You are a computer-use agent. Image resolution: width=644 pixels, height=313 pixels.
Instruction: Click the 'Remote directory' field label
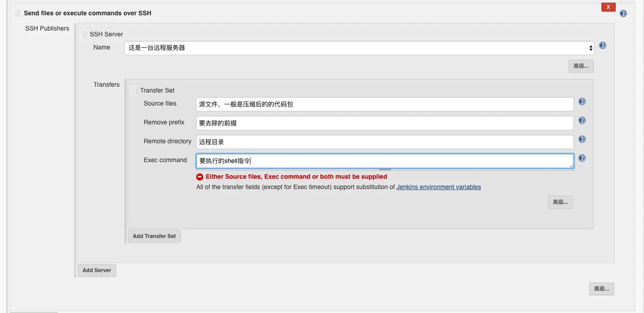click(167, 141)
